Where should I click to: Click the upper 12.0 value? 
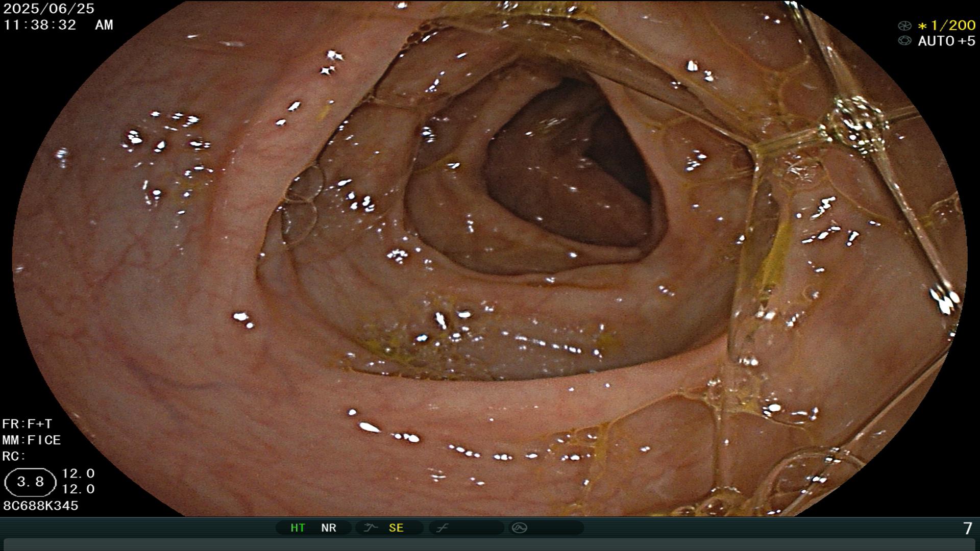(78, 473)
